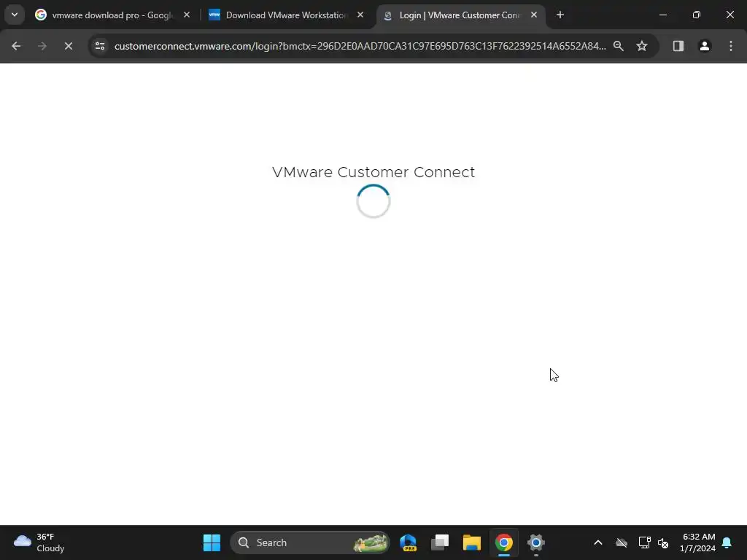Open the zoom magnifier icon in address bar
The height and width of the screenshot is (560, 747).
coord(619,46)
